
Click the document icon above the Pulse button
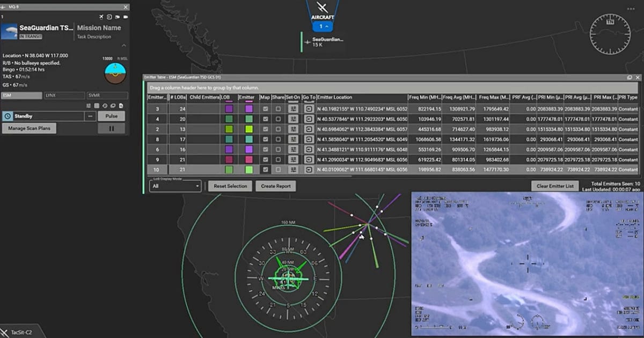121,106
